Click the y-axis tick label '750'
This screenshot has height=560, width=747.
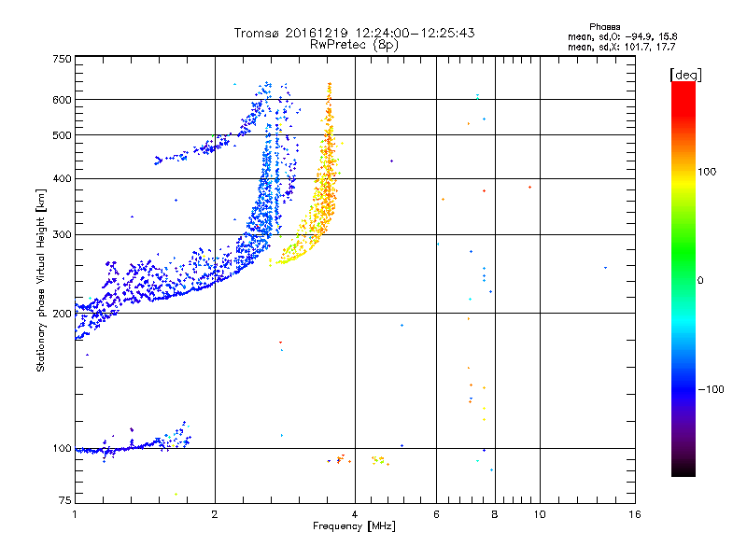click(x=62, y=59)
